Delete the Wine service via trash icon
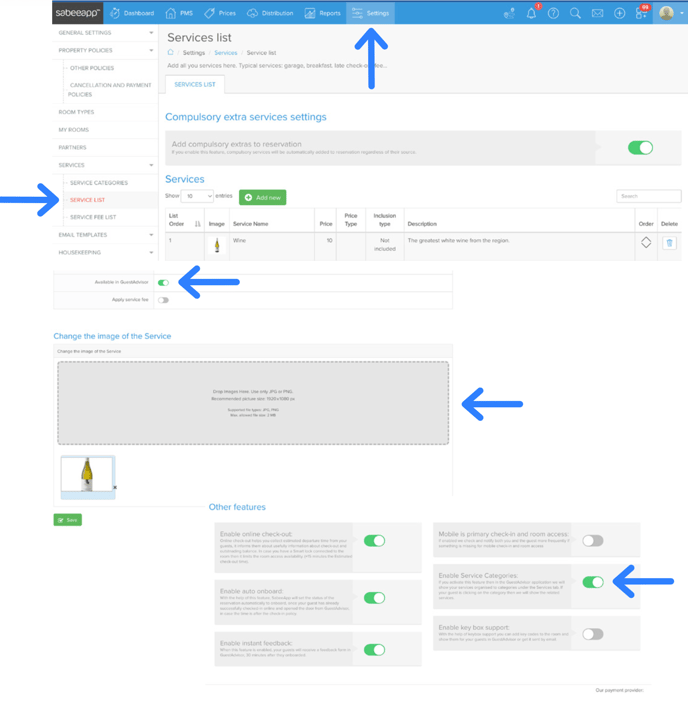The width and height of the screenshot is (688, 702). point(669,243)
